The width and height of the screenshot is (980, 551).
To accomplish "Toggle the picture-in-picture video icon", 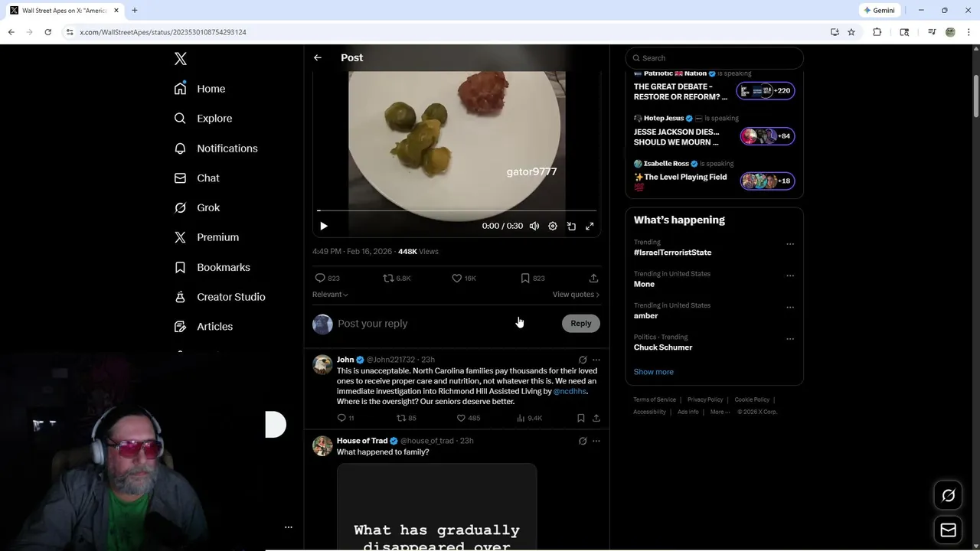I will [x=571, y=227].
